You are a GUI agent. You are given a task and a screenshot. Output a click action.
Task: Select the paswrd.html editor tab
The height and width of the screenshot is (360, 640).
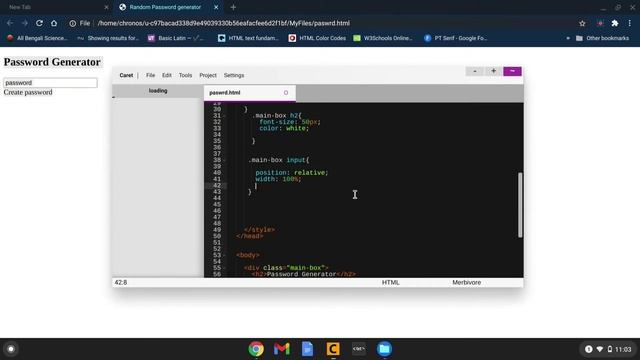tap(249, 93)
